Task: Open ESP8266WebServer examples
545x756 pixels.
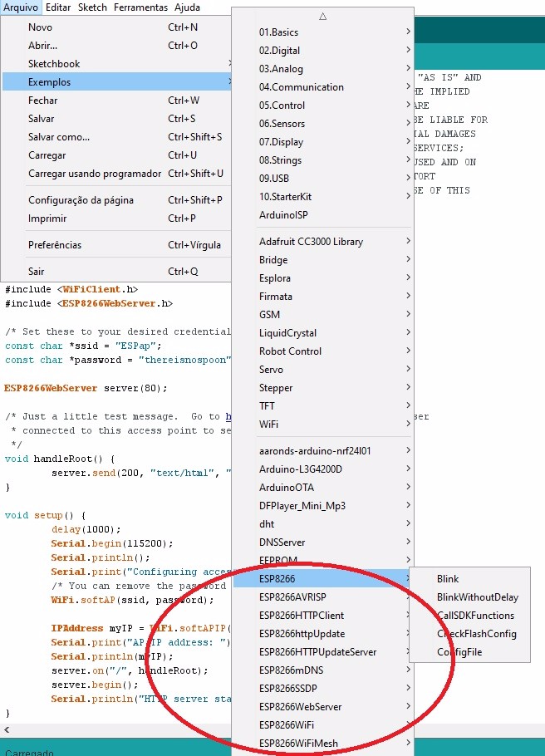Action: tap(322, 707)
